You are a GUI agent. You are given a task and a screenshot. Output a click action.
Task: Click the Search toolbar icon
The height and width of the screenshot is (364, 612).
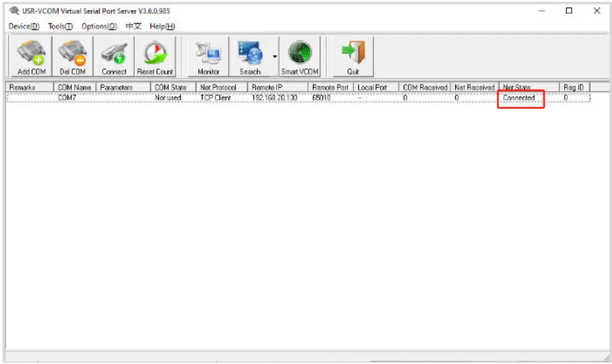(x=250, y=57)
